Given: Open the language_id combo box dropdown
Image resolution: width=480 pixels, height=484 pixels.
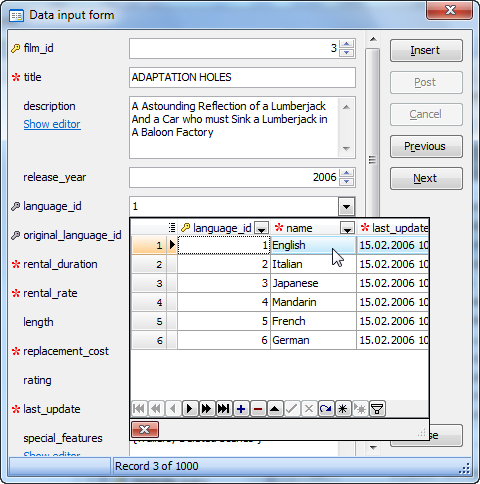Looking at the screenshot, I should 346,207.
